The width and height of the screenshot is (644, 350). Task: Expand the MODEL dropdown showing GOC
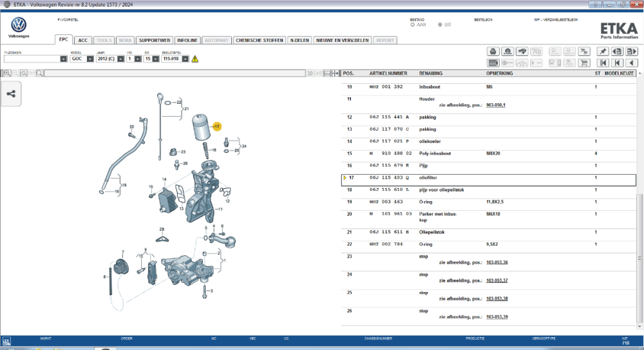90,59
